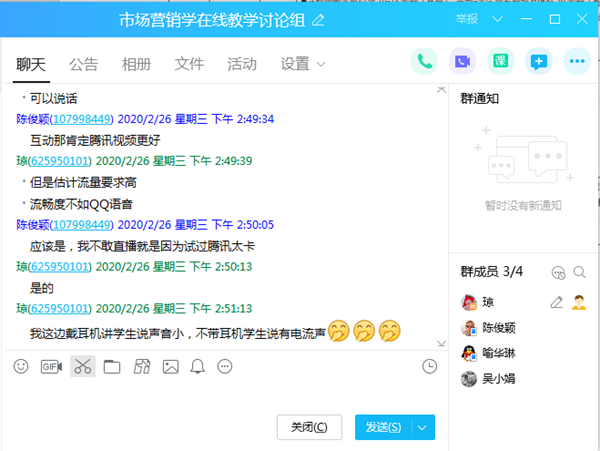Expand title bar chevron menu next to 举报

tap(497, 19)
